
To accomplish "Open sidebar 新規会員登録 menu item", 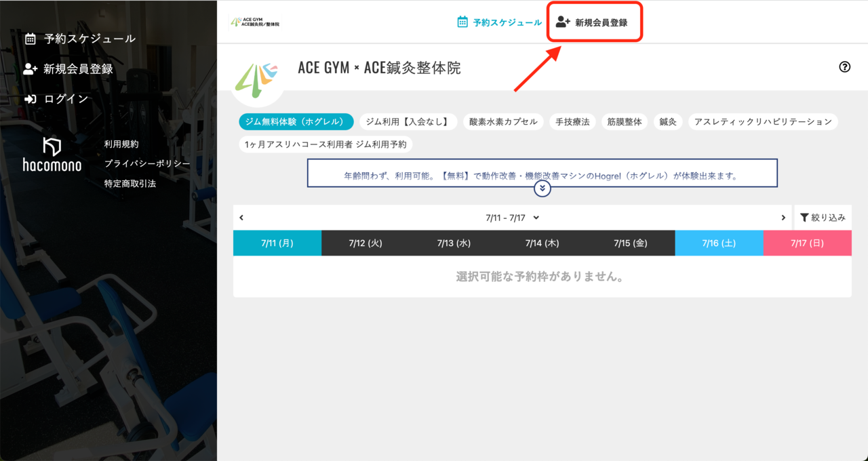I will point(68,68).
